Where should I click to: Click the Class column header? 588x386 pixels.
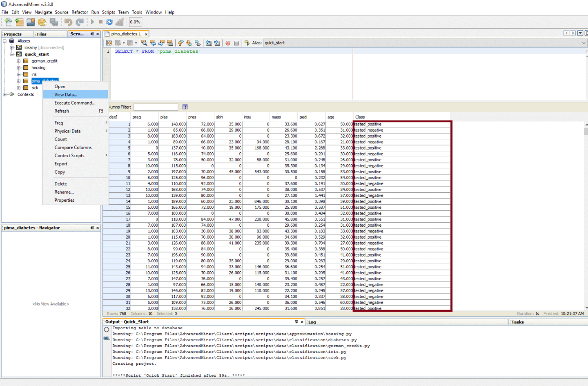[x=401, y=117]
